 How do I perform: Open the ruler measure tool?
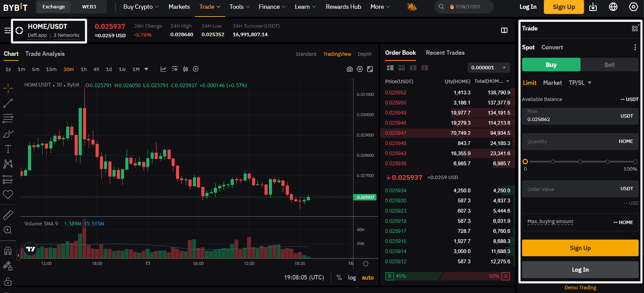[x=8, y=215]
